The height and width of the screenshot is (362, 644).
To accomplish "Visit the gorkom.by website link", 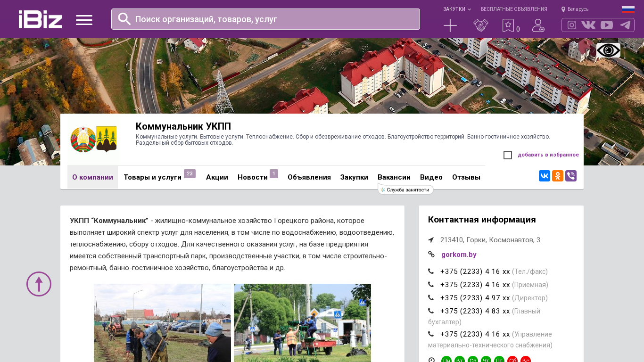I will [x=459, y=255].
